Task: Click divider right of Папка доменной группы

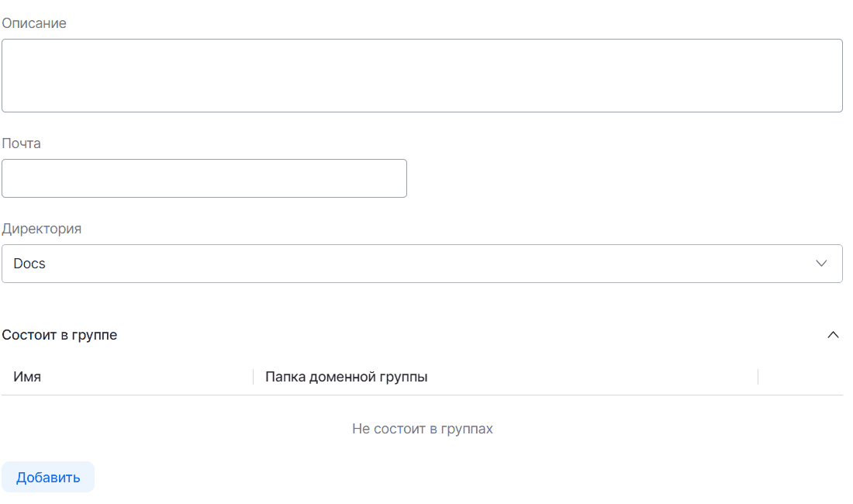Action: click(758, 377)
